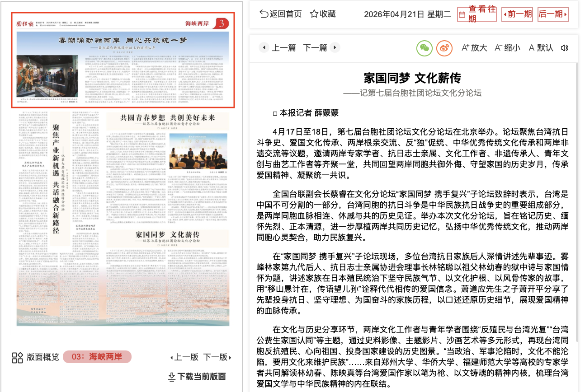
Task: Click the speaker read-aloud icon
Action: pyautogui.click(x=564, y=48)
